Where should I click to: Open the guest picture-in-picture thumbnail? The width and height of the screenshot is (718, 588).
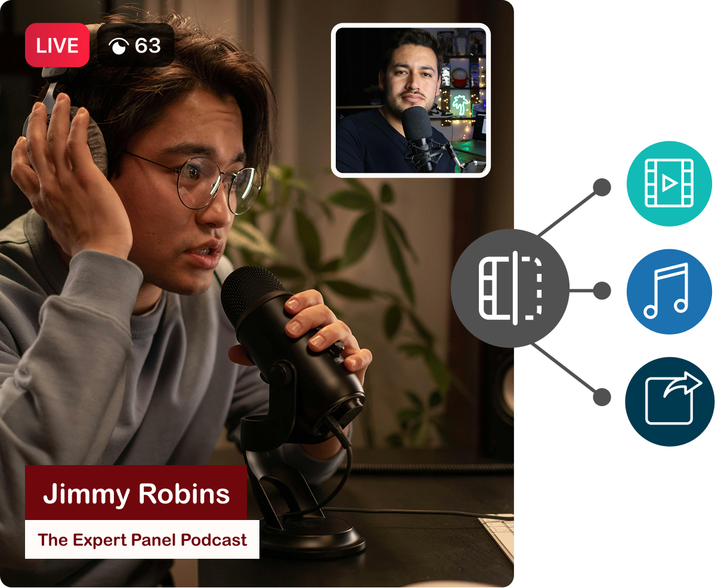[x=410, y=100]
